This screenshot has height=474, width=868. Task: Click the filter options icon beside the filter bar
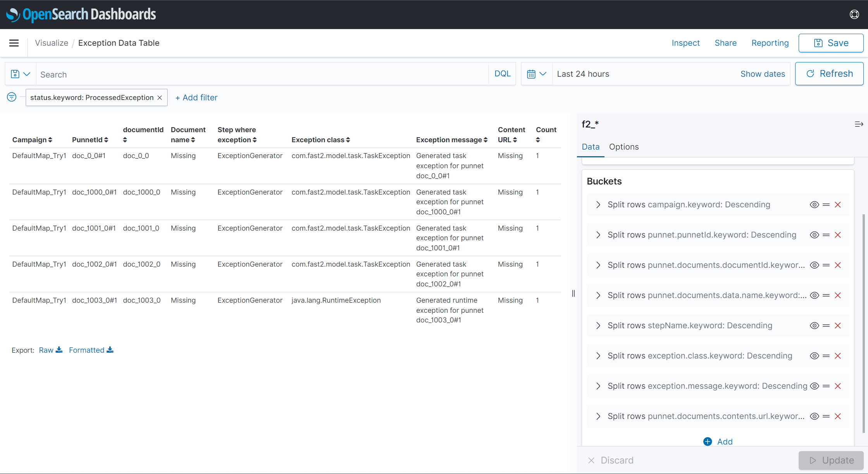11,97
